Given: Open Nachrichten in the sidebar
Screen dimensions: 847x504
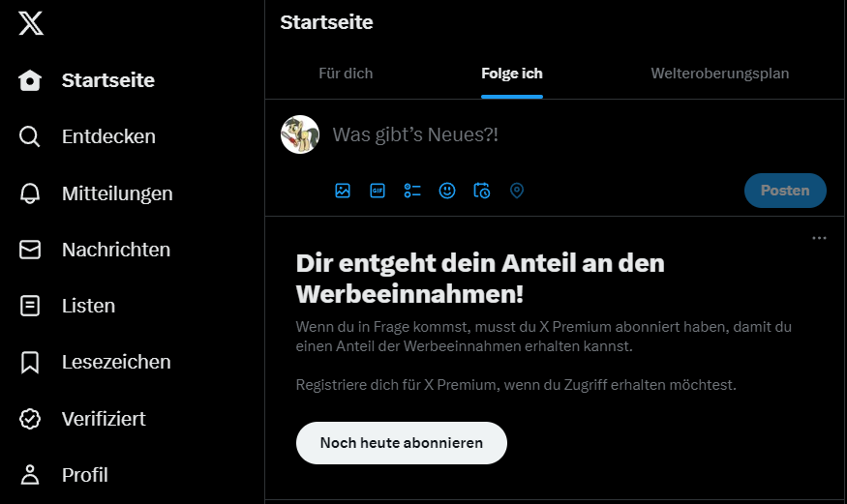Looking at the screenshot, I should click(116, 250).
